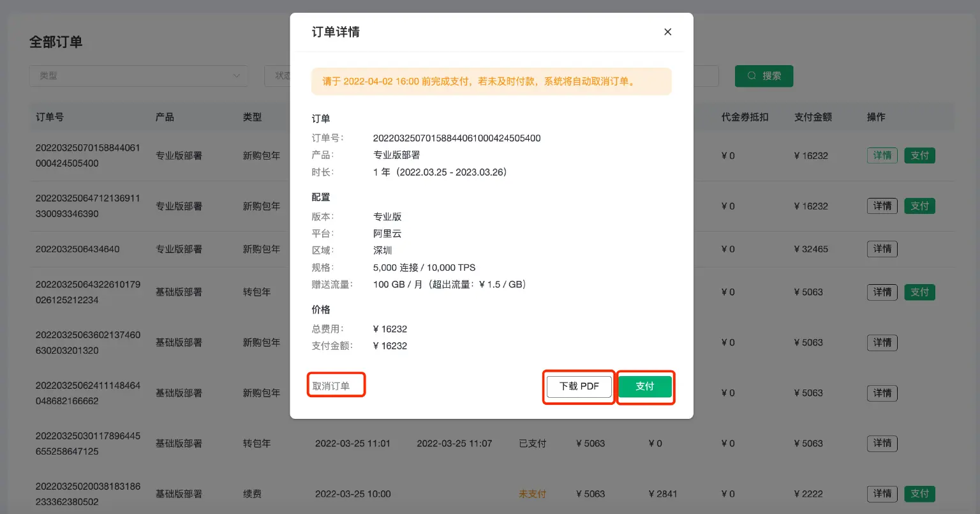Open 详情 for the first ¥16232 order

(x=882, y=155)
